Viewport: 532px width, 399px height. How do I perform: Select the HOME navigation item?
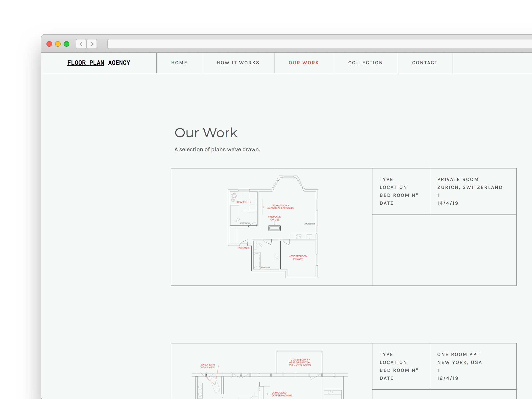coord(179,63)
